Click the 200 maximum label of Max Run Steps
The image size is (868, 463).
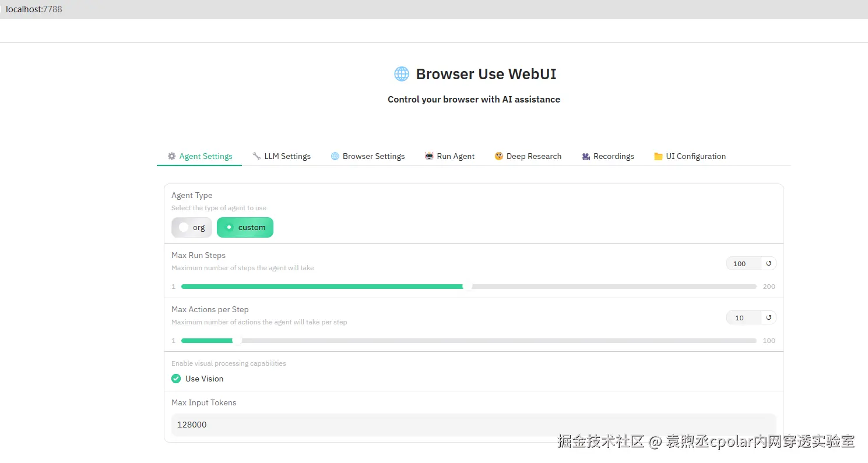(769, 287)
